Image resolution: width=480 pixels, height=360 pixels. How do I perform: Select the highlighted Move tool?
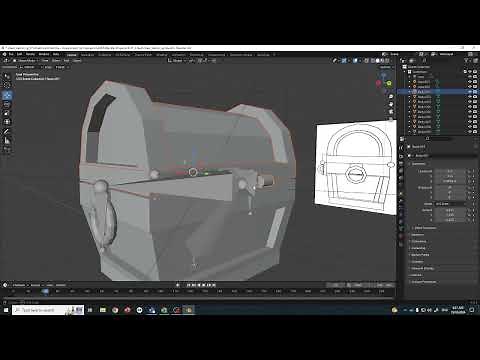click(7, 95)
